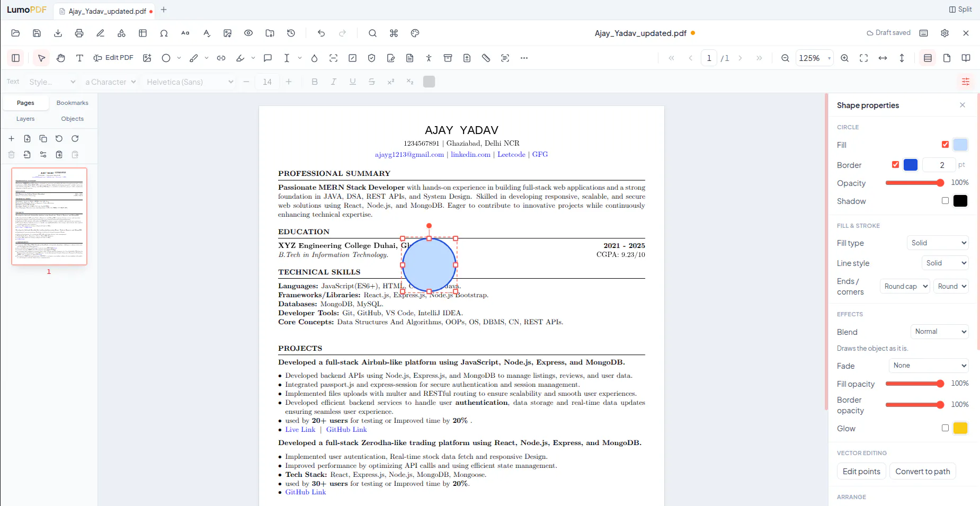Switch to the Layers tab
This screenshot has height=506, width=980.
point(25,119)
